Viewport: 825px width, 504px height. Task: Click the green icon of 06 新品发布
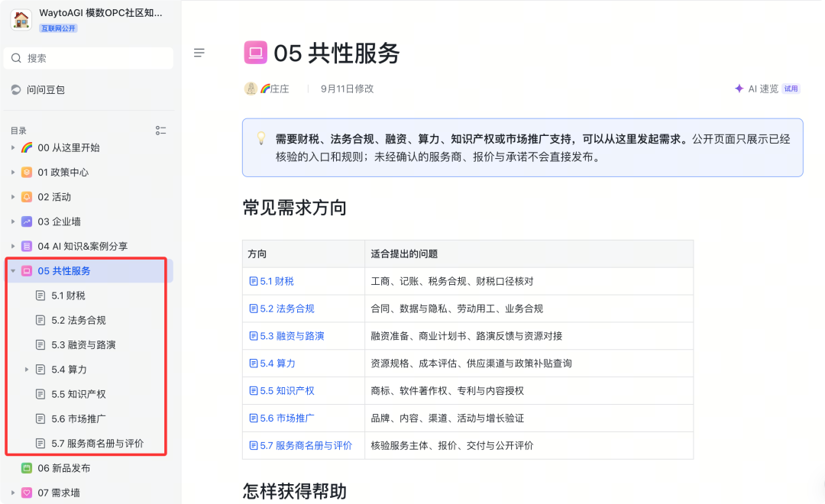(27, 468)
